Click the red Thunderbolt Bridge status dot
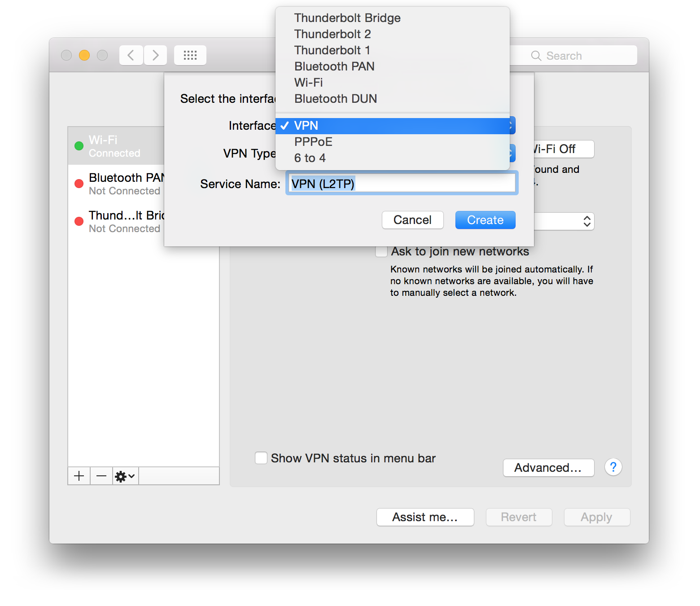This screenshot has height=606, width=700. [x=79, y=221]
